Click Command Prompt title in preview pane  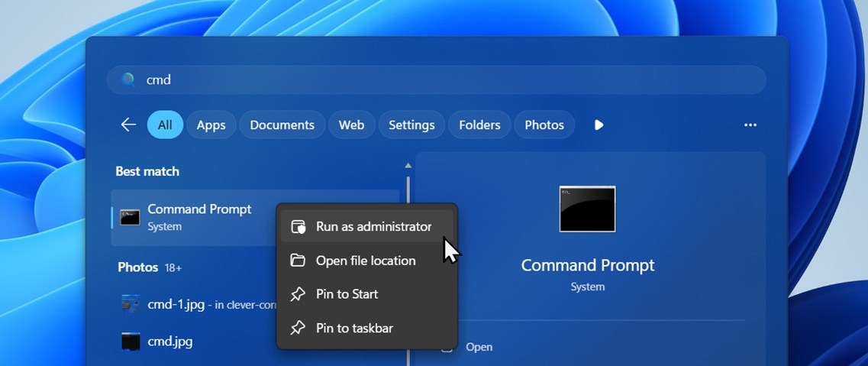(587, 265)
